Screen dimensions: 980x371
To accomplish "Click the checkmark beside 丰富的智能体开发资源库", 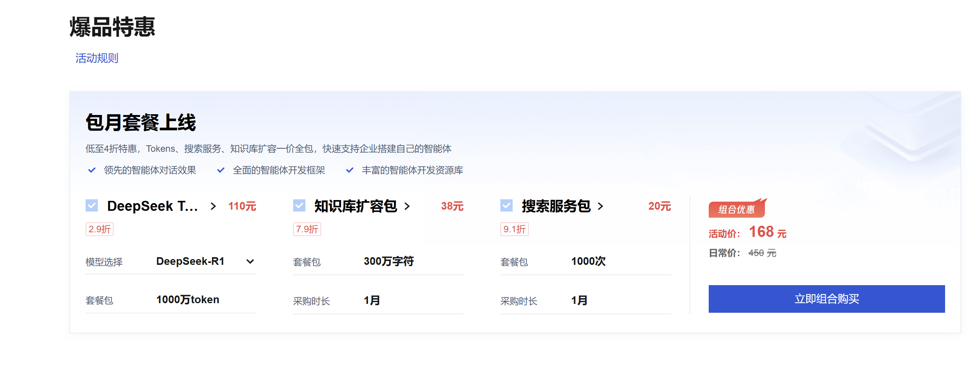I will 350,170.
